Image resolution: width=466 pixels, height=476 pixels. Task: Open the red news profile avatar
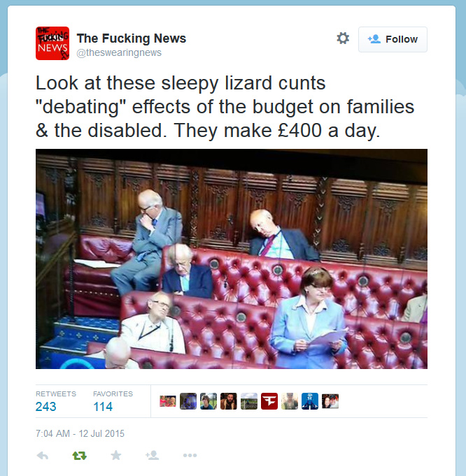point(52,43)
